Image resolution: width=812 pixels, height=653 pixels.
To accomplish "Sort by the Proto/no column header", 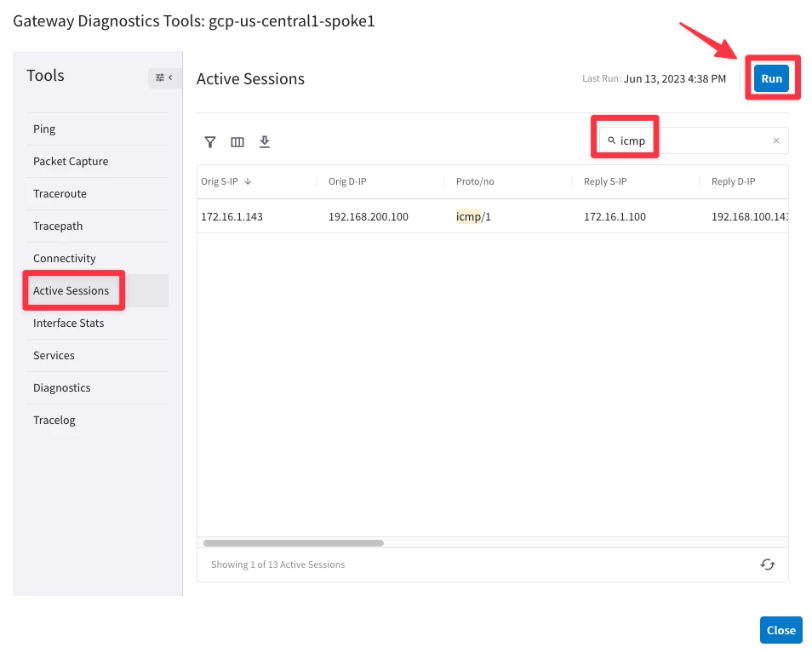I will pos(475,181).
